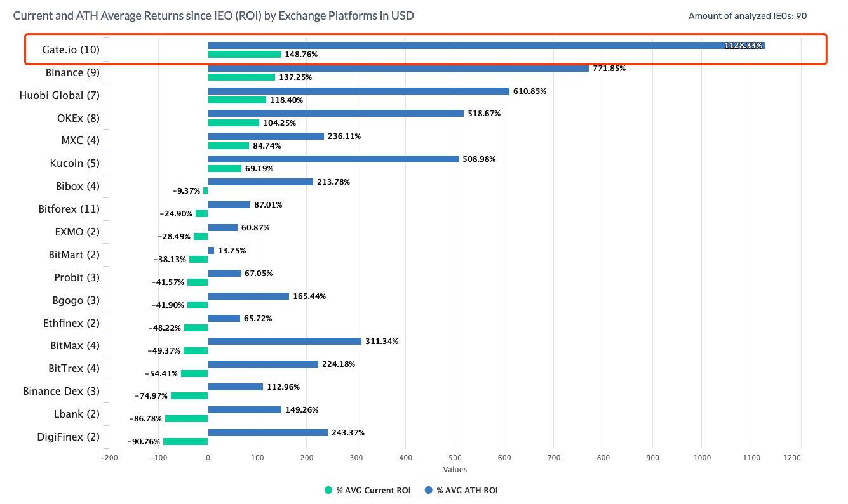Click the chart title text
Screen dimensions: 848x504
(213, 15)
